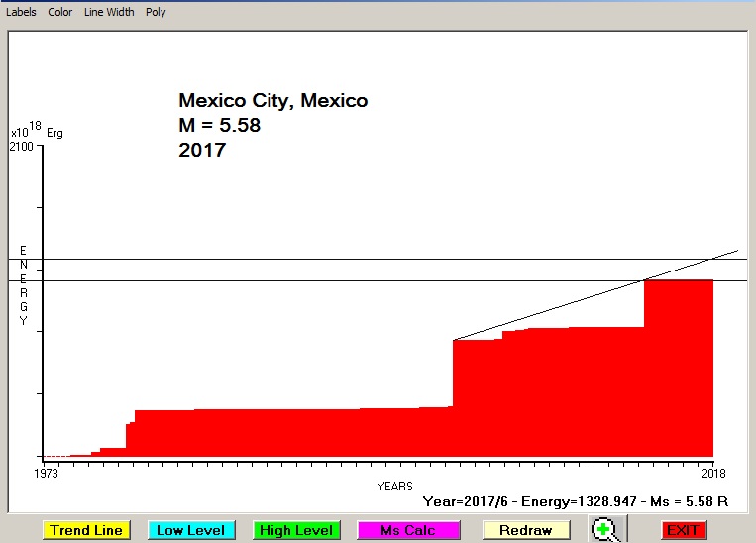
Task: Click the green High Level button
Action: [x=296, y=530]
